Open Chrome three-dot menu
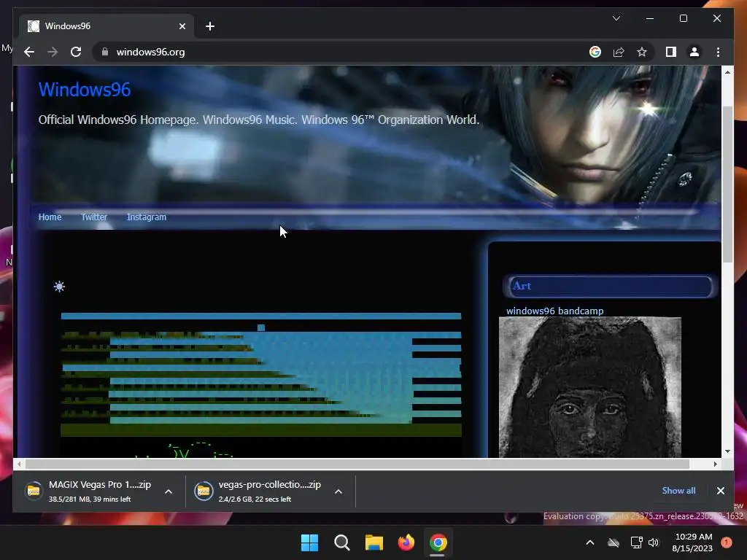 [718, 52]
